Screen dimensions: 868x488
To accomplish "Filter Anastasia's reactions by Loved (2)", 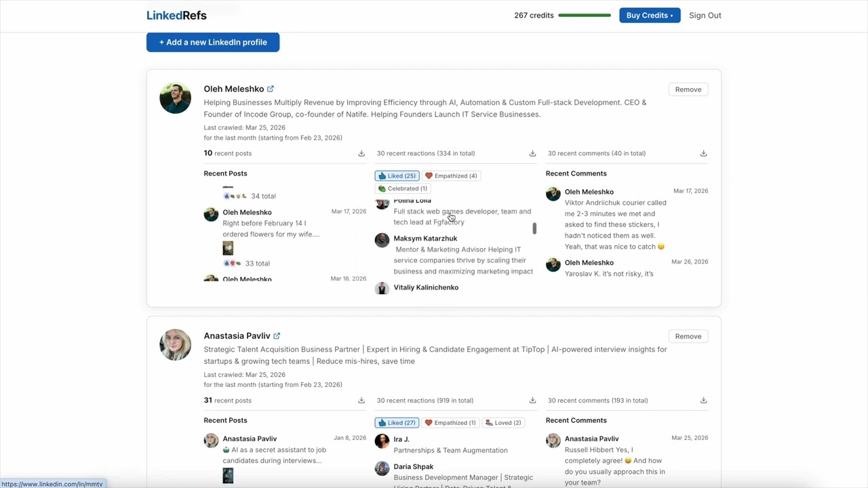I will coord(503,422).
